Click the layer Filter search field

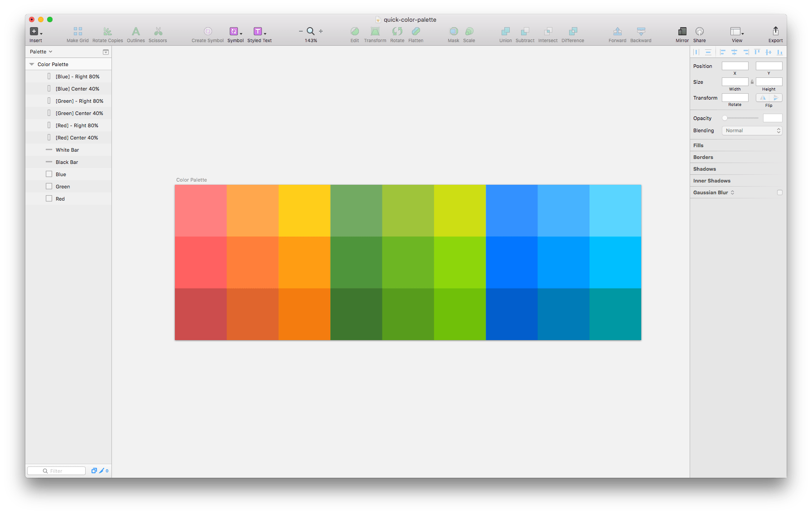57,471
